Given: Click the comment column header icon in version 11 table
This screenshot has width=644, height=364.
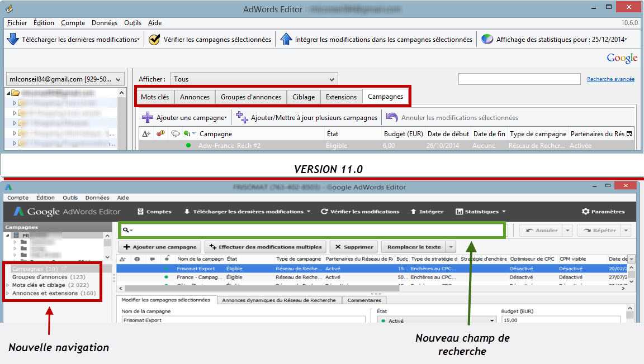Looking at the screenshot, I should [153, 259].
